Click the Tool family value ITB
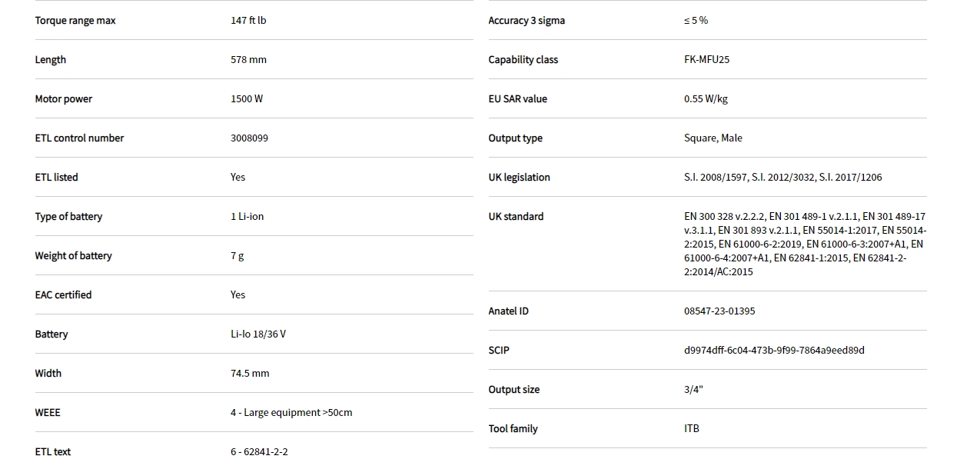The height and width of the screenshot is (469, 980). click(692, 429)
